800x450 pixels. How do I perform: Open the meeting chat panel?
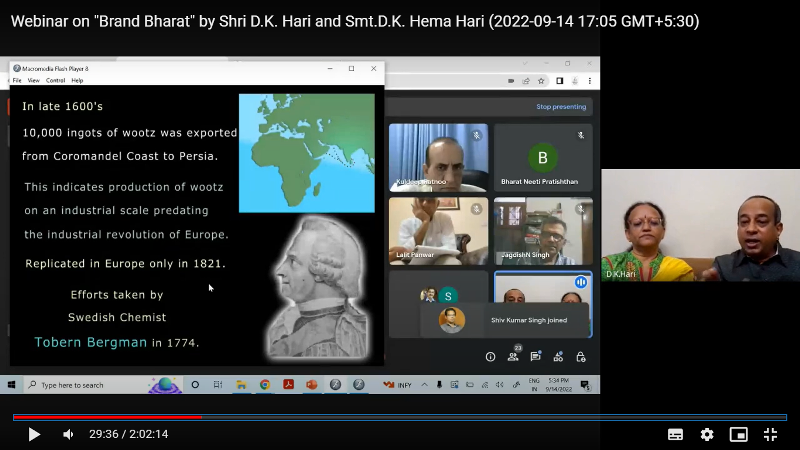pyautogui.click(x=536, y=357)
